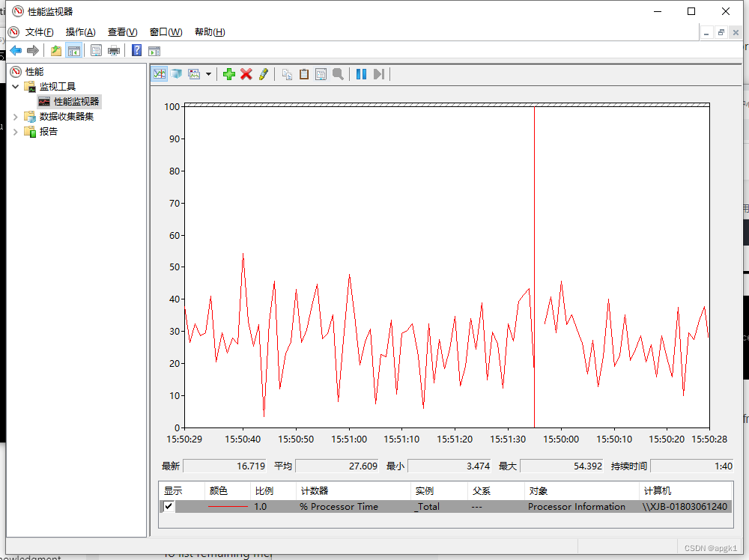Click the 最小 value field 3.474
The width and height of the screenshot is (749, 560).
449,466
